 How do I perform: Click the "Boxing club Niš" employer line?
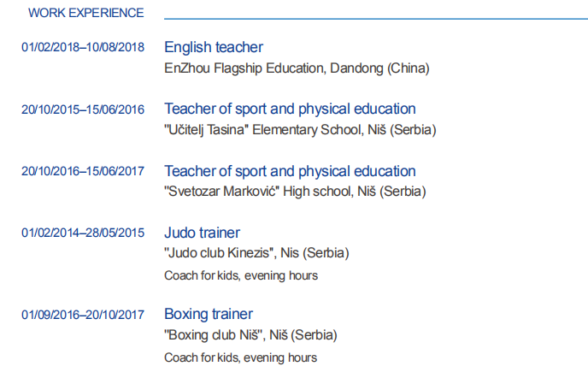point(250,335)
